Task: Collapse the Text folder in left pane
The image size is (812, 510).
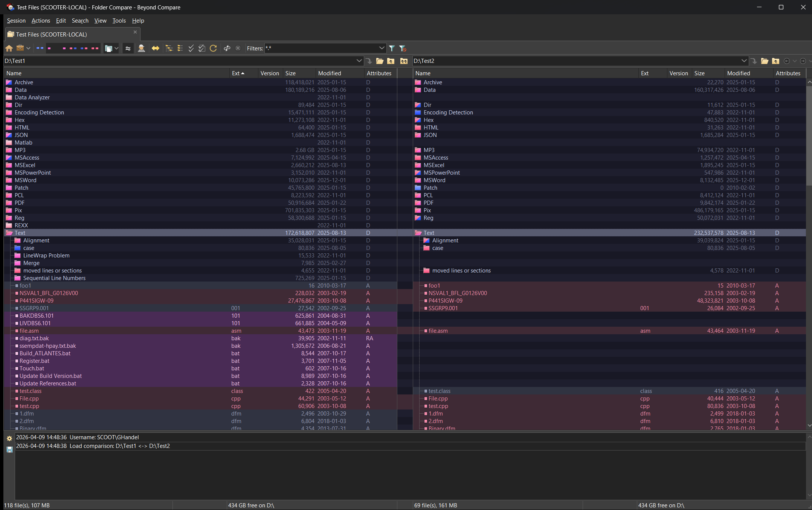Action: pos(9,233)
